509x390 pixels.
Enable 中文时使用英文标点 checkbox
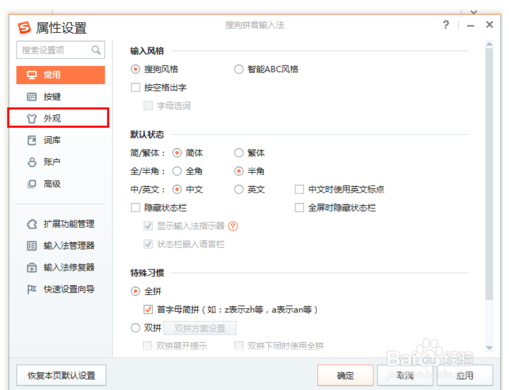coord(299,190)
